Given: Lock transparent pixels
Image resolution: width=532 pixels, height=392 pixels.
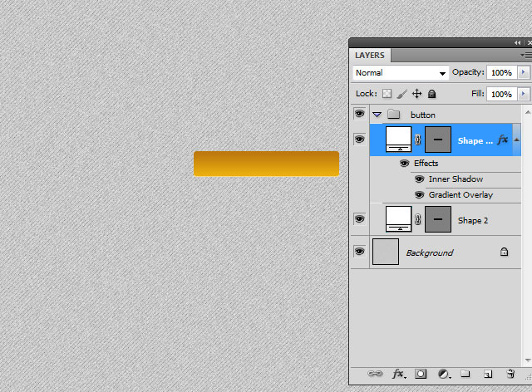Looking at the screenshot, I should coord(387,94).
